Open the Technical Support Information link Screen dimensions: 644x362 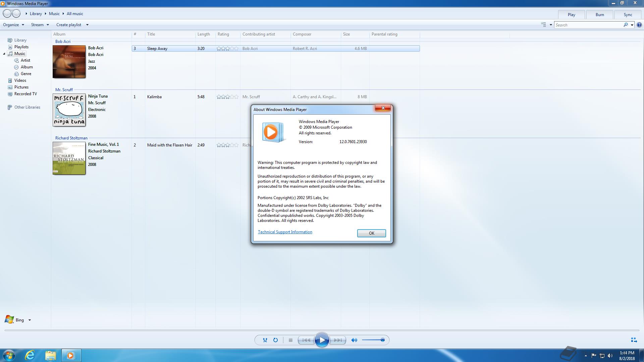point(285,232)
